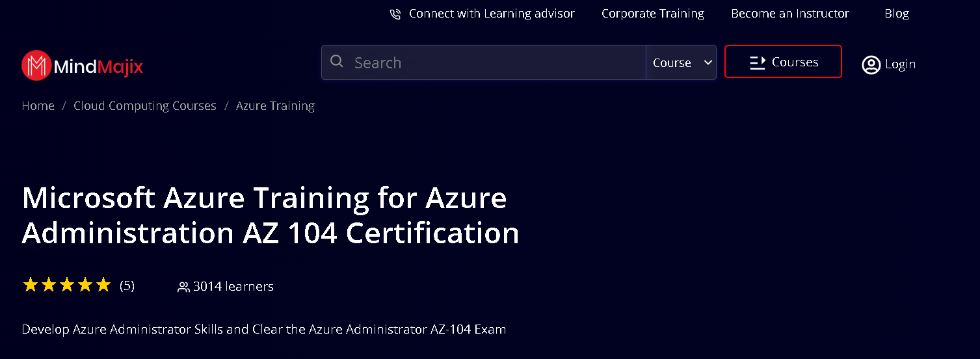
Task: Click the phone icon beside Learning advisor
Action: coord(395,14)
